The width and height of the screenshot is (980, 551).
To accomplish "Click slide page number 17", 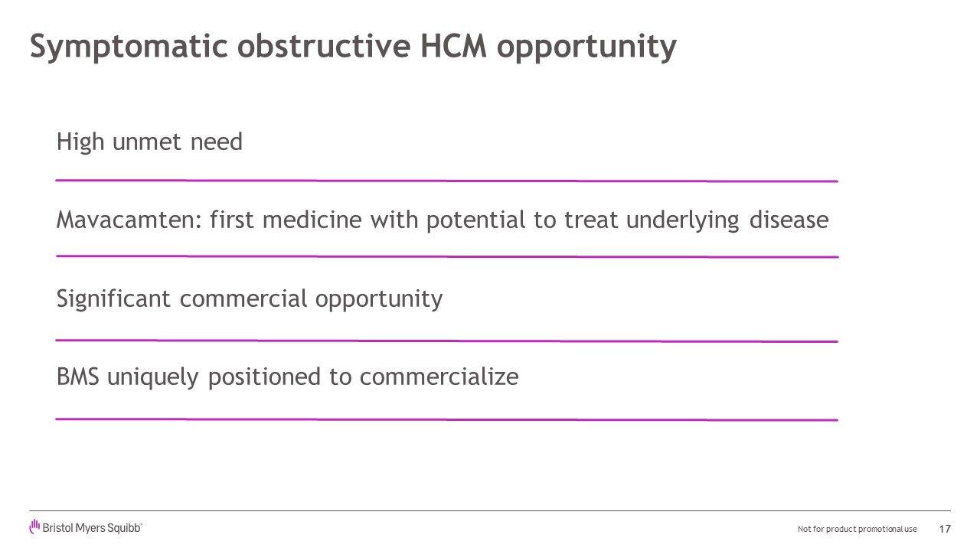I will 945,529.
